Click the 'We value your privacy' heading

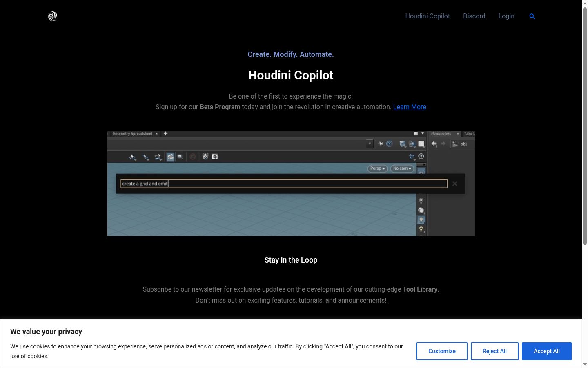46,332
